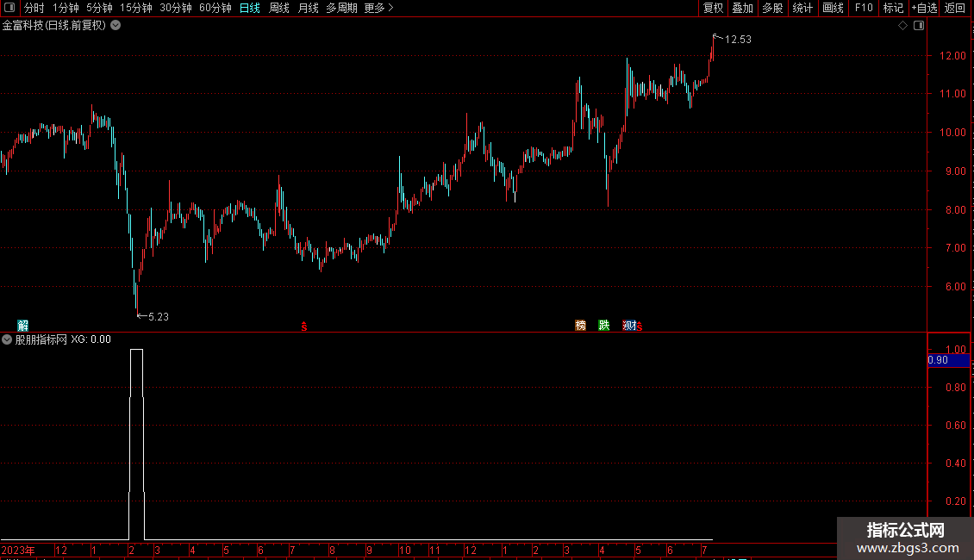Click 返回 to go back
The height and width of the screenshot is (560, 974).
pyautogui.click(x=955, y=8)
